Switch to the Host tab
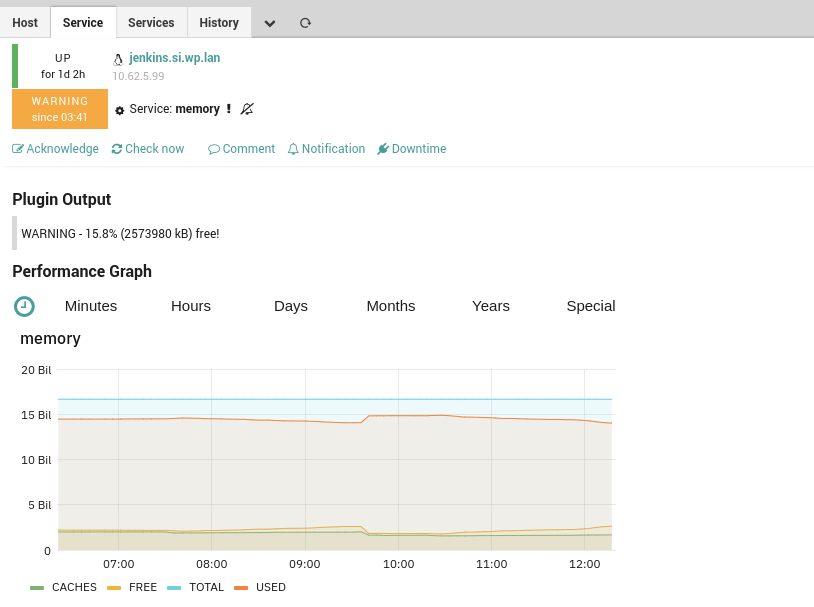The height and width of the screenshot is (607, 814). 25,23
